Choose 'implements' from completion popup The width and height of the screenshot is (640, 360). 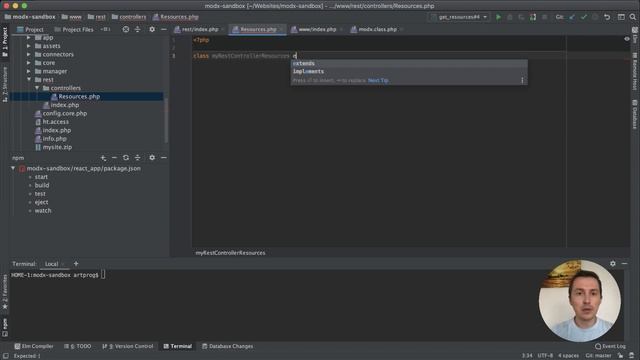(409, 71)
